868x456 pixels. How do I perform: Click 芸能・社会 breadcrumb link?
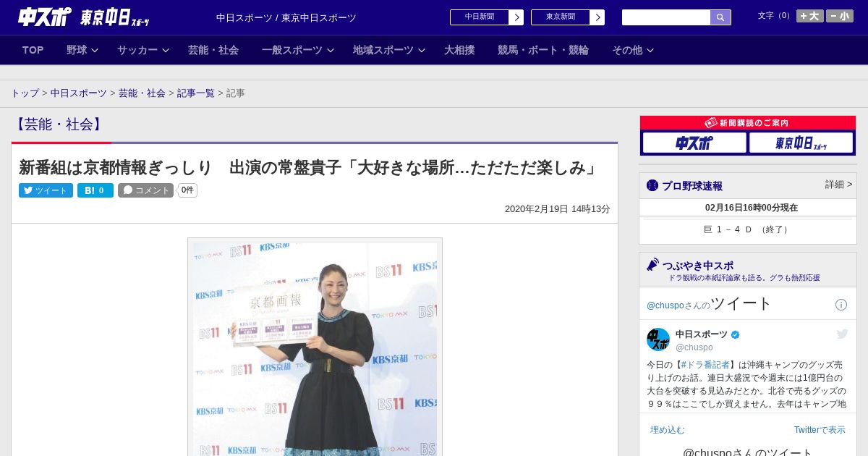tap(142, 93)
